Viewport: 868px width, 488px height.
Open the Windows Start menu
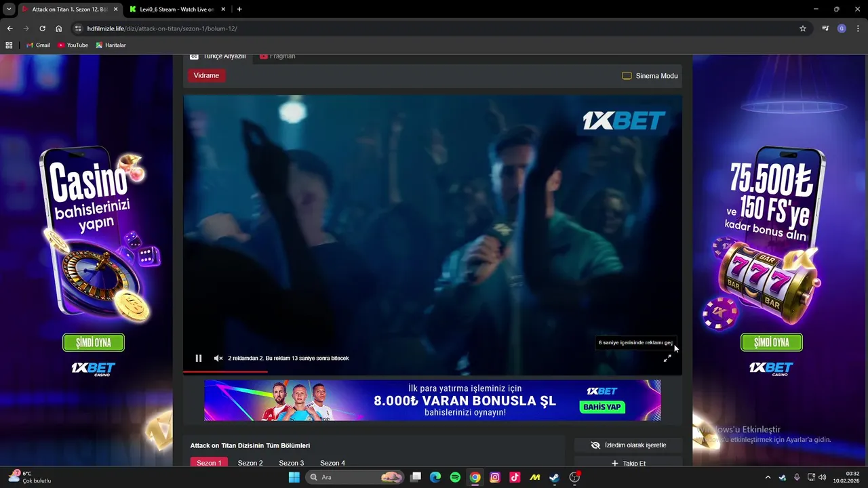click(x=294, y=477)
